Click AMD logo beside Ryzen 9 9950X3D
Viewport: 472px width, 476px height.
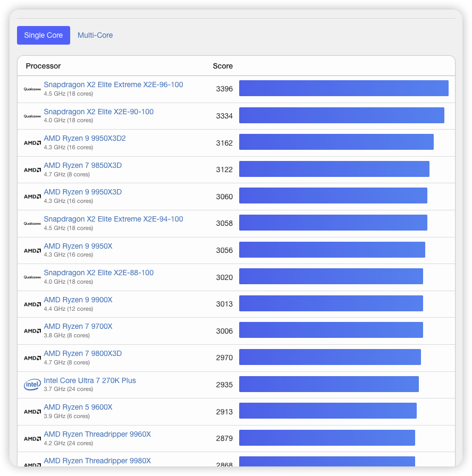(32, 197)
